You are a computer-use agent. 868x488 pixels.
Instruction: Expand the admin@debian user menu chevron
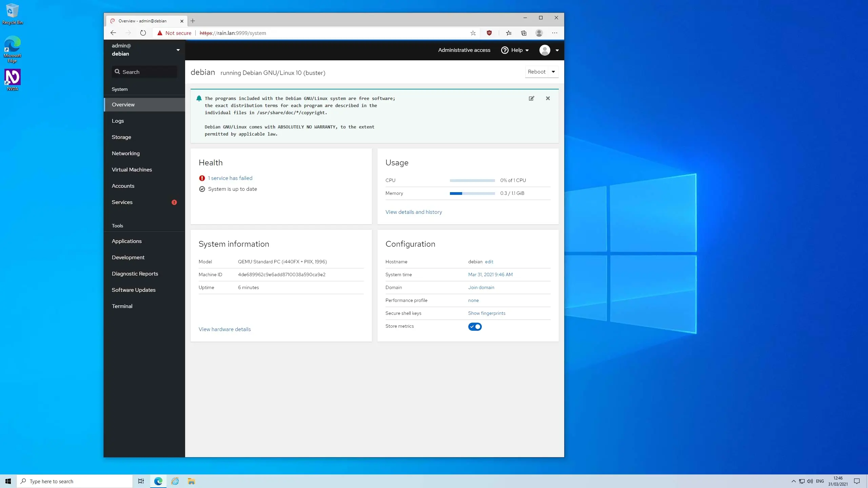click(x=178, y=50)
